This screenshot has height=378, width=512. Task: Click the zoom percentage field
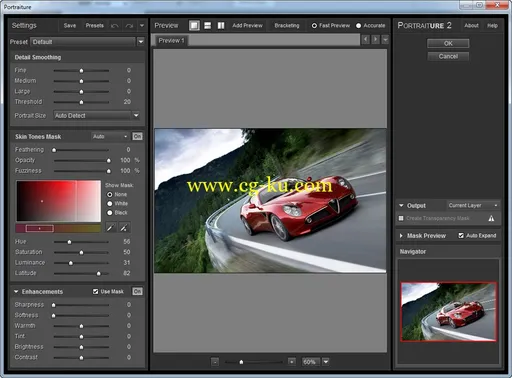pos(311,362)
